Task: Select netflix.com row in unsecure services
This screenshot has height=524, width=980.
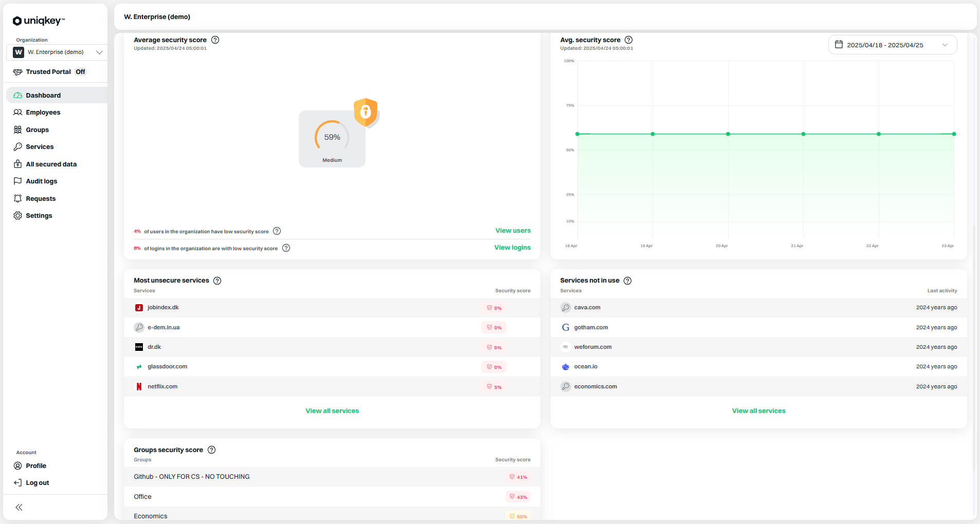Action: tap(162, 387)
